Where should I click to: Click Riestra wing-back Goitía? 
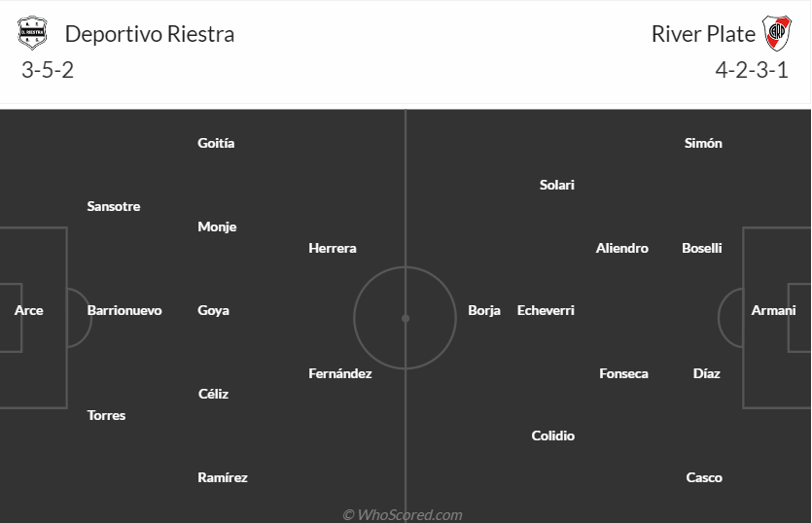click(216, 143)
